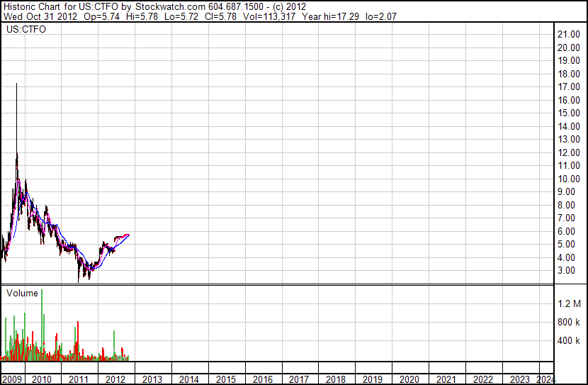Click the 8.00 price axis value
This screenshot has height=385, width=588.
(x=567, y=205)
